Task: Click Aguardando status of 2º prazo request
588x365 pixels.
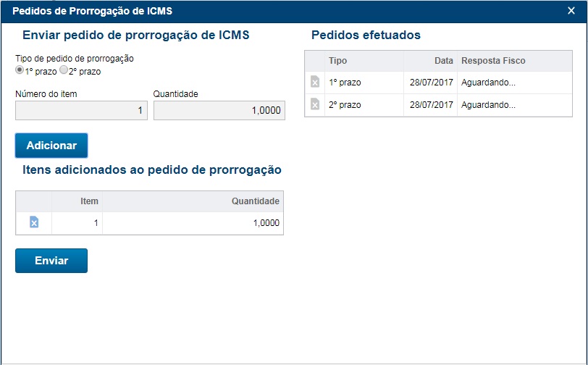Action: pos(489,105)
